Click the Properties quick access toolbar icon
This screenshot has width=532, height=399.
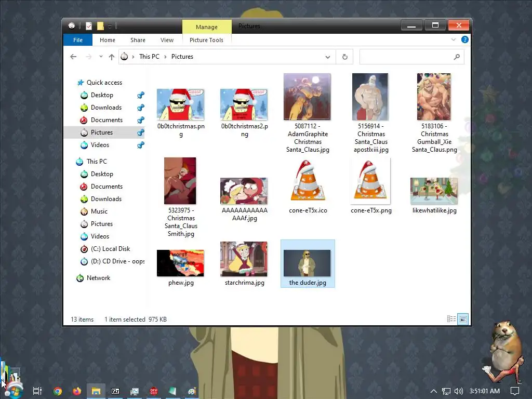click(x=88, y=26)
